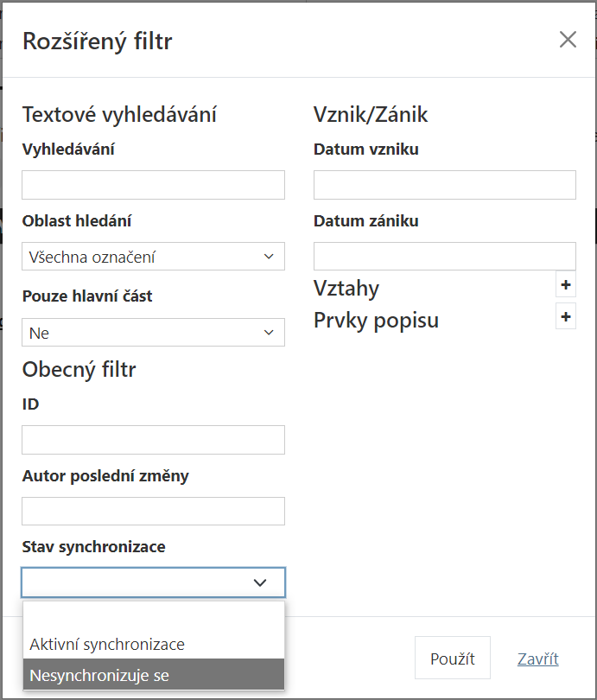Image resolution: width=597 pixels, height=700 pixels.
Task: Click into the Vyhledávání search field
Action: pyautogui.click(x=153, y=185)
